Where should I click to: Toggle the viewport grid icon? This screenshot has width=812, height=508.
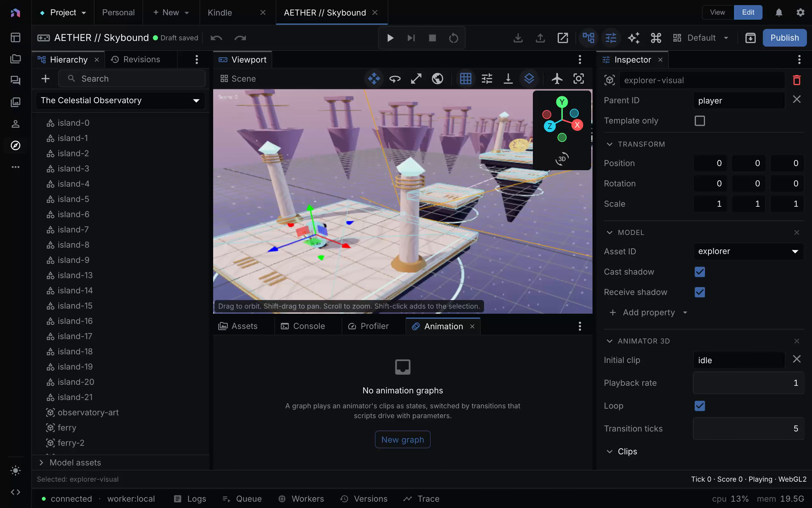466,79
